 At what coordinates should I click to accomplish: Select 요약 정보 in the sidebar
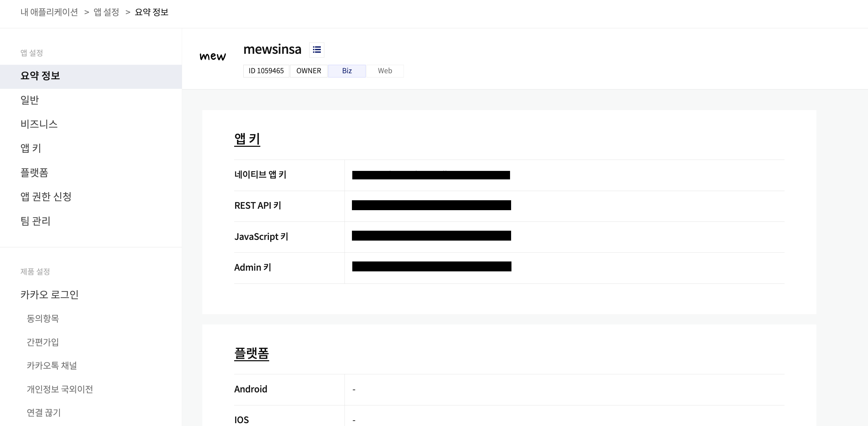click(x=91, y=76)
